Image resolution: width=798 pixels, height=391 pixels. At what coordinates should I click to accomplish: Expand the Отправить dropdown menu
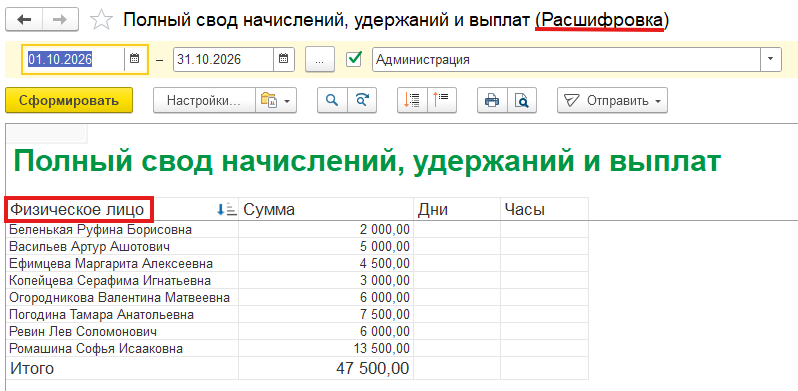pos(612,100)
